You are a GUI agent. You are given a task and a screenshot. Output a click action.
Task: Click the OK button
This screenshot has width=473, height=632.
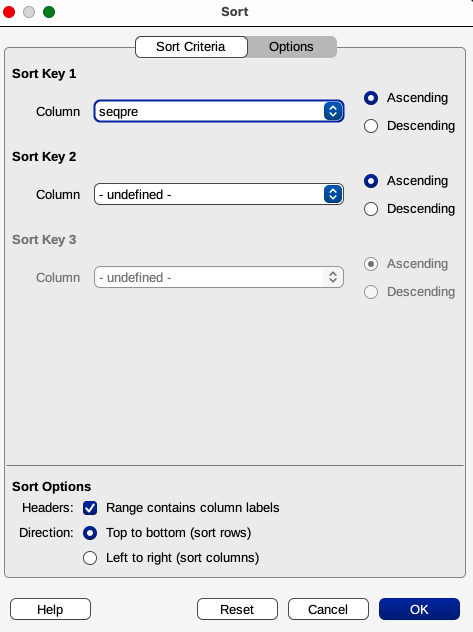[419, 609]
